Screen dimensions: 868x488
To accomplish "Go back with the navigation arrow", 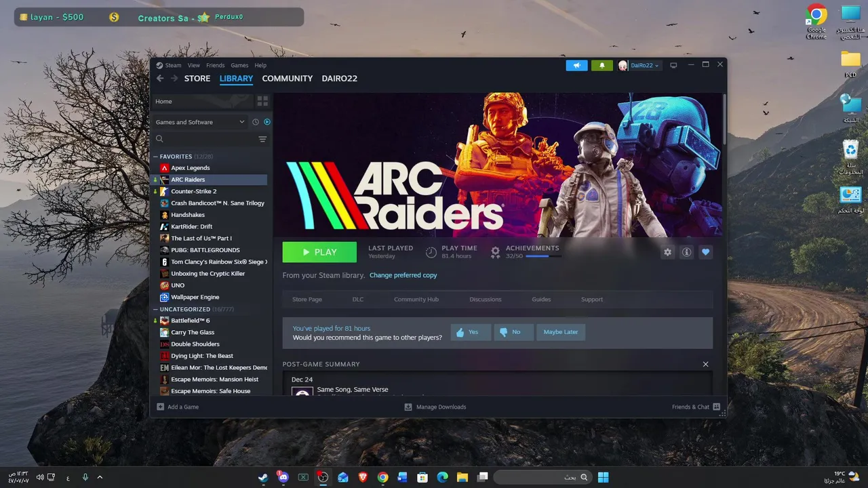I will point(160,79).
